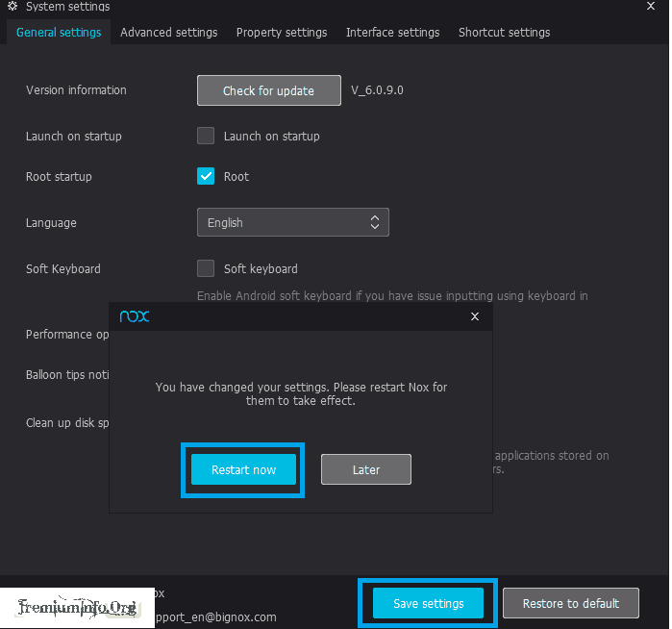This screenshot has height=629, width=672.
Task: Close the Nox restart dialog
Action: [474, 316]
